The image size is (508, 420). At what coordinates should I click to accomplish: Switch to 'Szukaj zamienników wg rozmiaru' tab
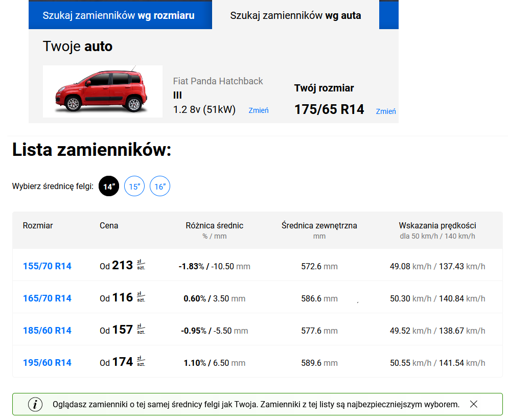(119, 15)
